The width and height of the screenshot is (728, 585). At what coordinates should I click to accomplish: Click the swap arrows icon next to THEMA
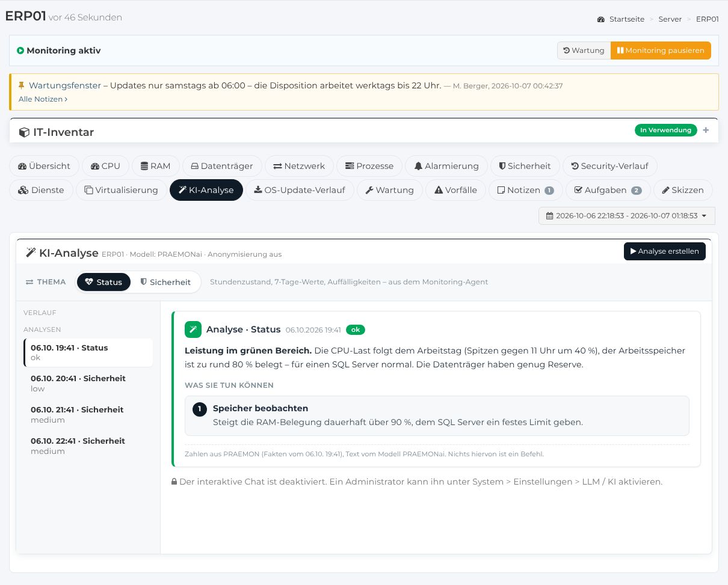click(29, 282)
